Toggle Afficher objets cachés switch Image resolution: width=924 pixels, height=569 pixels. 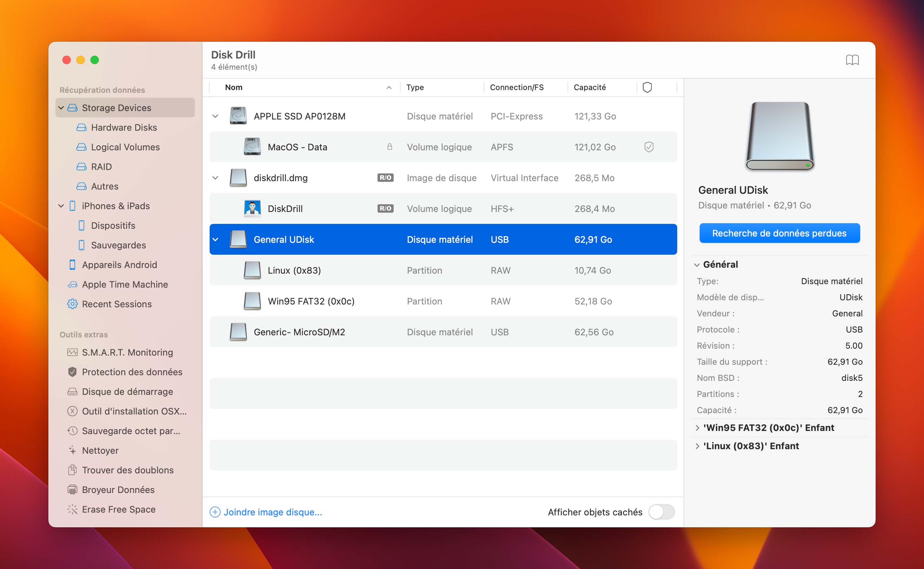pyautogui.click(x=661, y=512)
